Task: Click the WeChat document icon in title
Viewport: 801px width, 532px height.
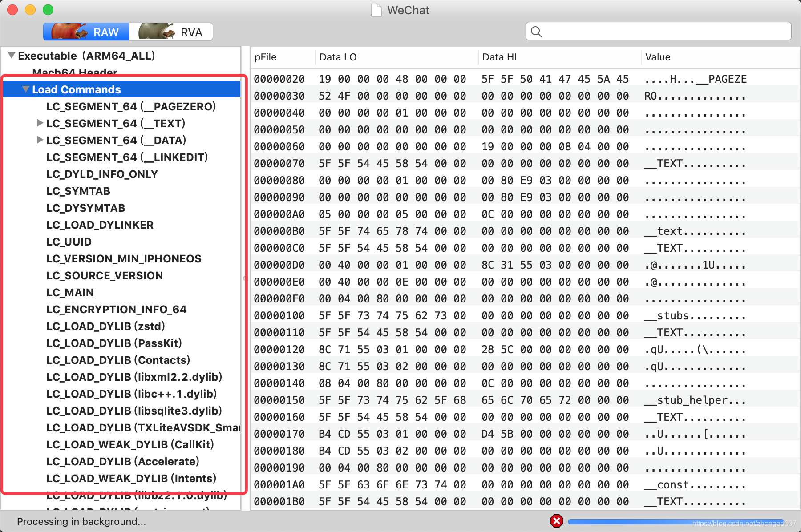Action: 376,10
